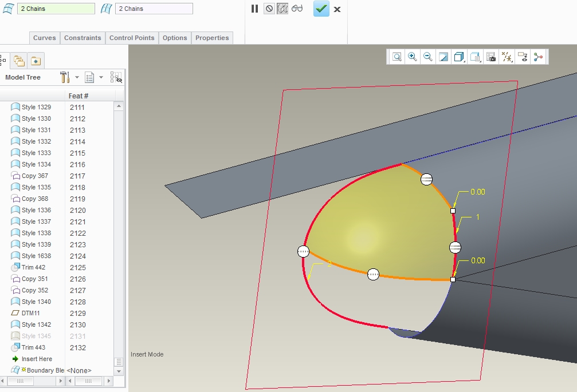Click the no-preview mode icon

[269, 9]
